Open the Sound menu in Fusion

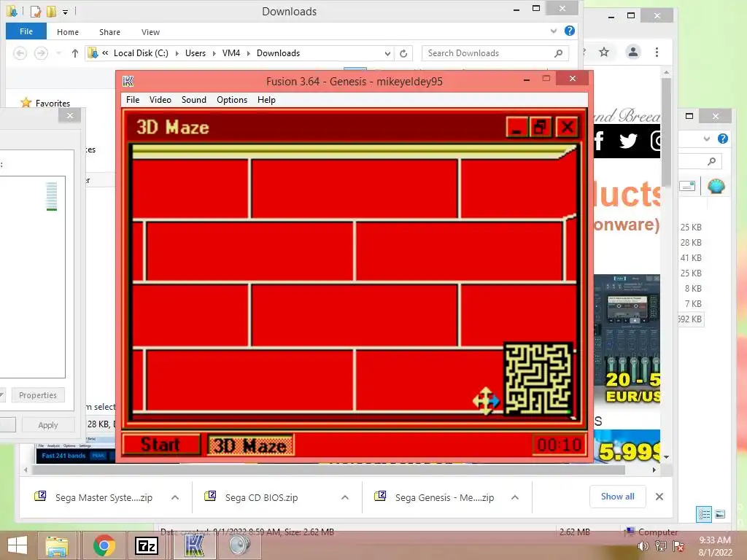click(193, 99)
